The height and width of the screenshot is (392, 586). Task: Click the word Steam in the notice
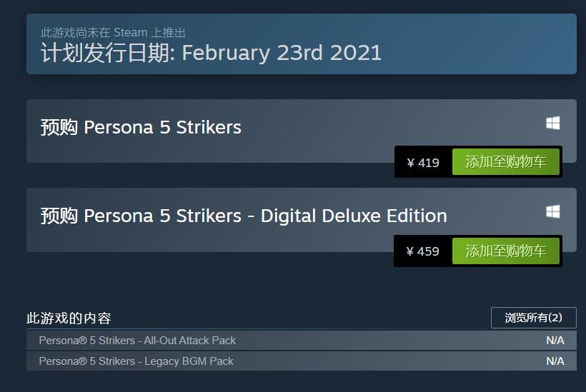129,33
